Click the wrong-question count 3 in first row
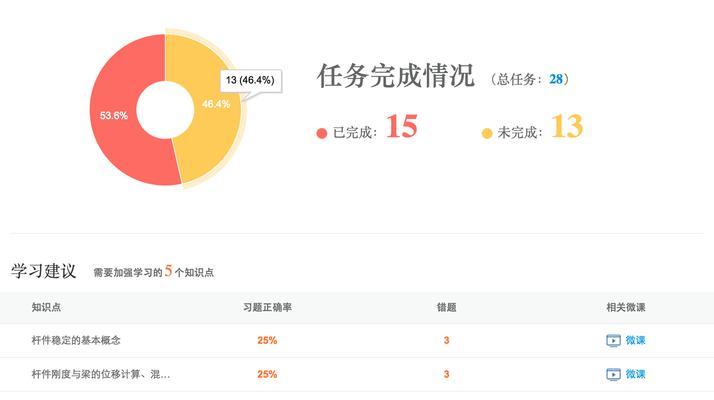The width and height of the screenshot is (714, 400). point(446,340)
